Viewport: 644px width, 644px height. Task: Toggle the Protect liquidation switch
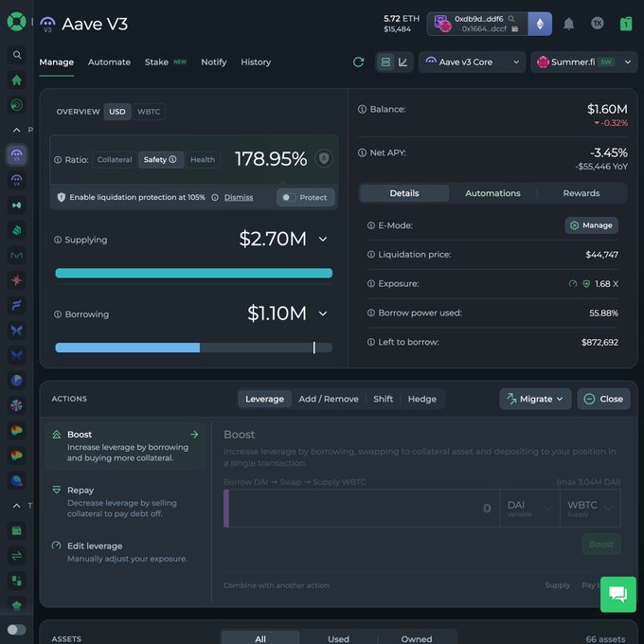coord(306,198)
